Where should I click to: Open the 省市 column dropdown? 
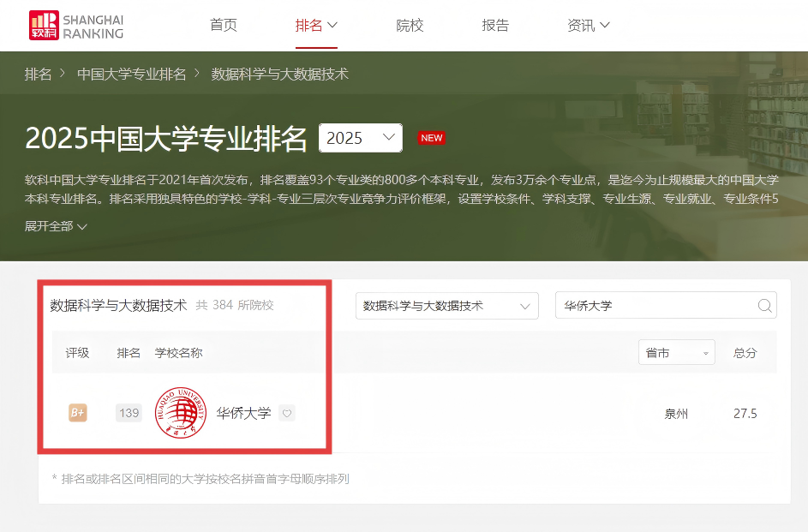tap(677, 353)
